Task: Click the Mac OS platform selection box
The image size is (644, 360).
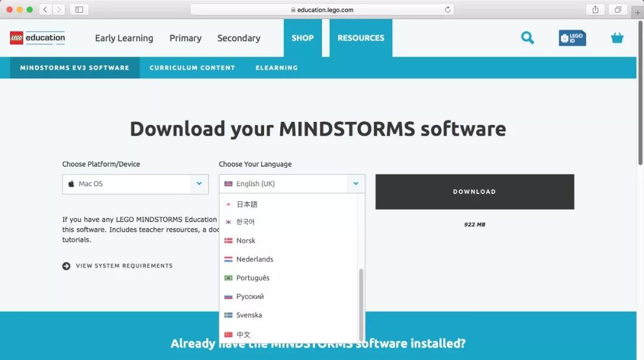Action: 135,184
